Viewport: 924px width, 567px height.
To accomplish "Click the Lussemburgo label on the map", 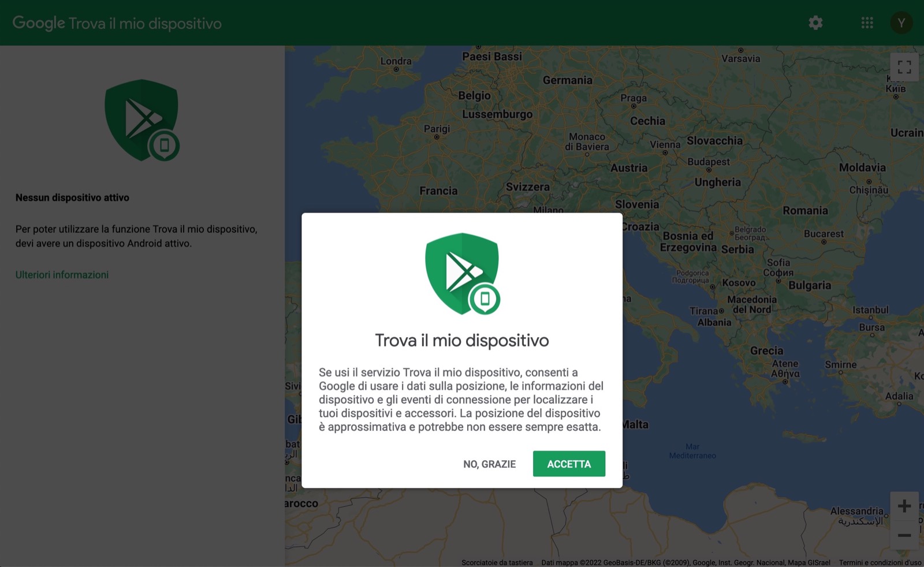I will pos(497,114).
